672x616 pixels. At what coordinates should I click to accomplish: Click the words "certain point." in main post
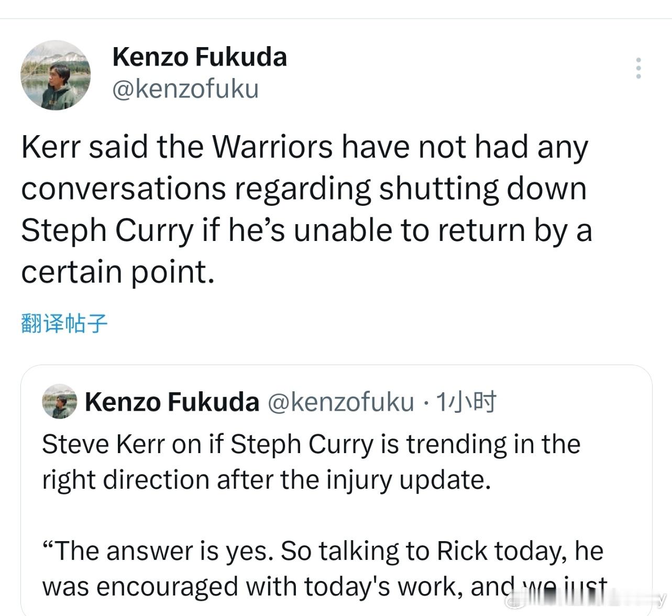click(118, 272)
